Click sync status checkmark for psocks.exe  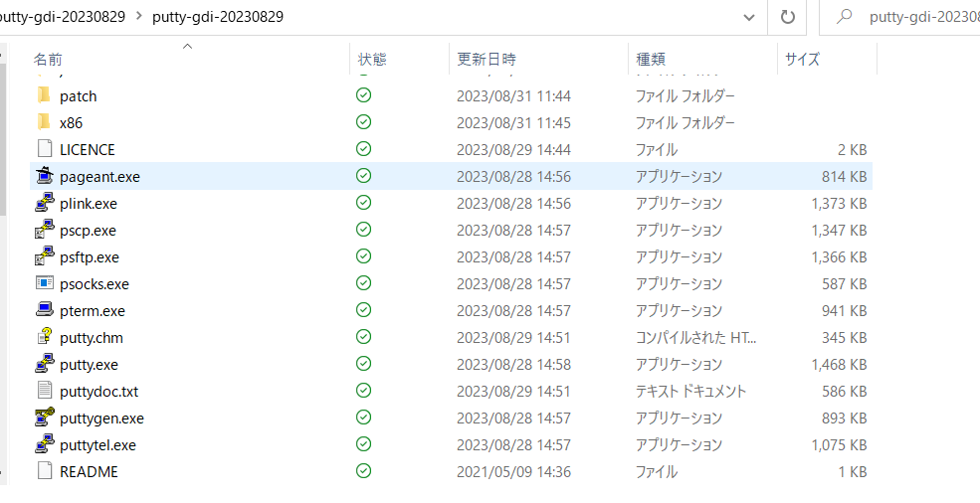[x=363, y=283]
